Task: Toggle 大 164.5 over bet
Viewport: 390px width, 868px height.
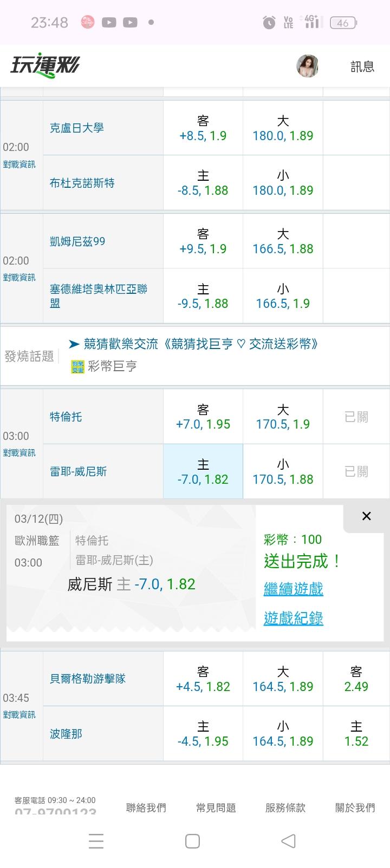Action: (283, 679)
